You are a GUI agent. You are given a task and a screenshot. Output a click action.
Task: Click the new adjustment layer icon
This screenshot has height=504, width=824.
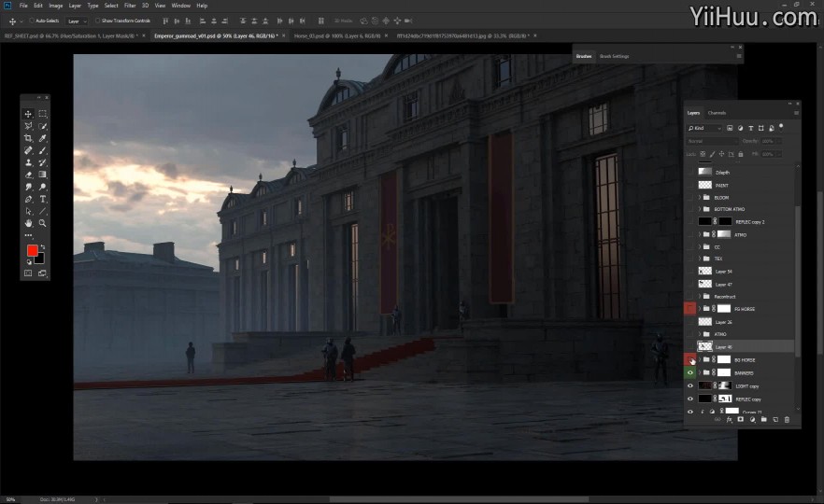752,419
